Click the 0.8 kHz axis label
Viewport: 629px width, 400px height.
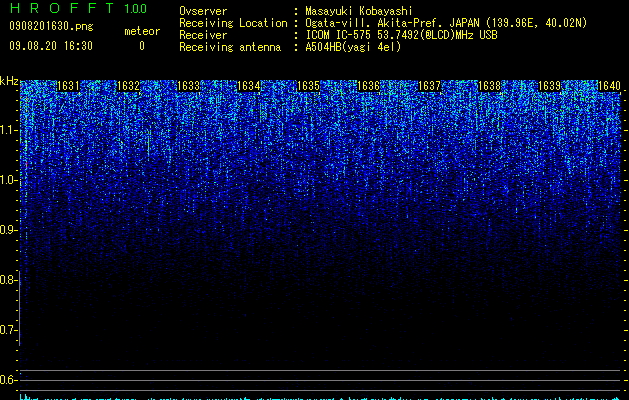coord(9,280)
